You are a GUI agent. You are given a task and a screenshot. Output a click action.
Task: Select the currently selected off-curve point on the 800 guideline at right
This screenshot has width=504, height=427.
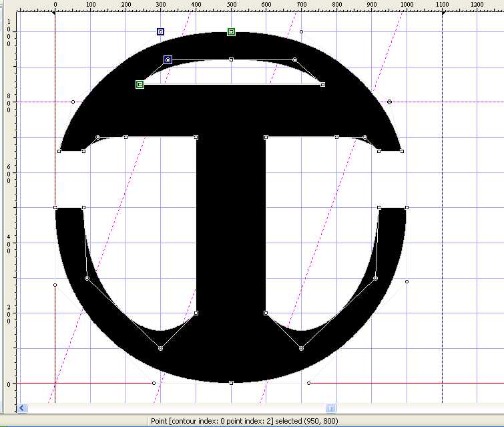[x=389, y=102]
